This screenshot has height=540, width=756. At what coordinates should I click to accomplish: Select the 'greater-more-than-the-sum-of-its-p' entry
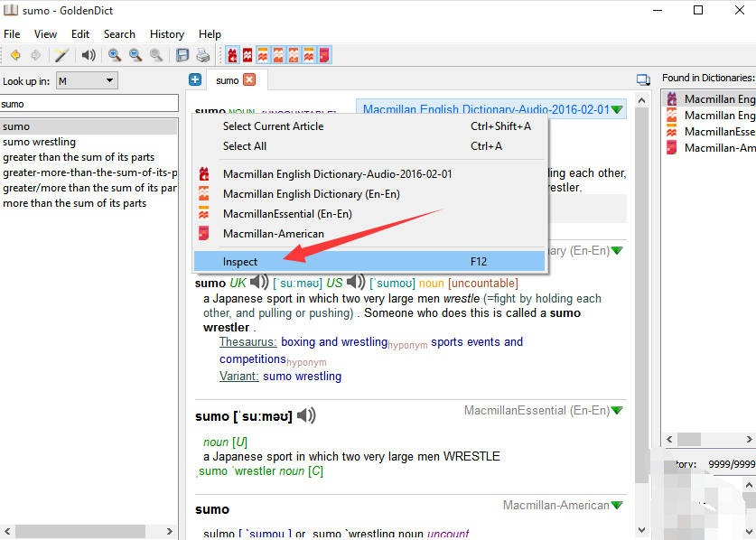click(x=89, y=172)
